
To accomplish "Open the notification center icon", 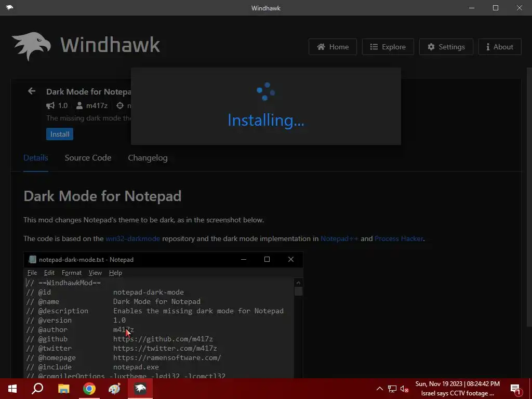I will pos(515,389).
